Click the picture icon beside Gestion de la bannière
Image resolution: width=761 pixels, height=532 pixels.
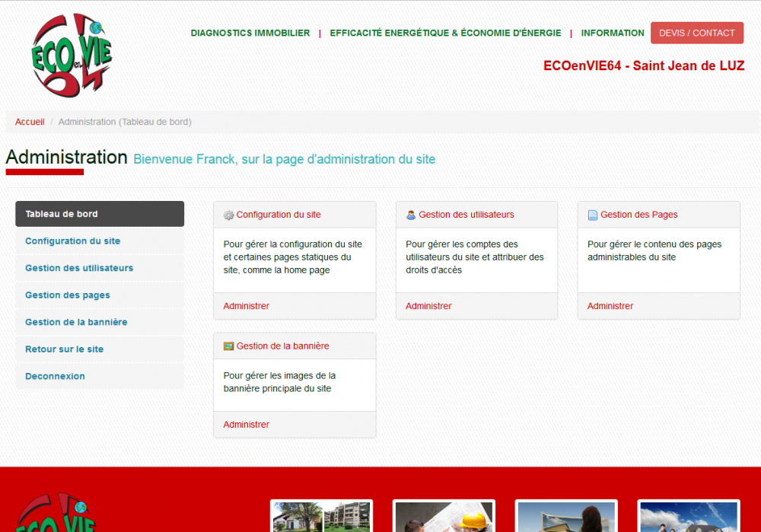228,346
